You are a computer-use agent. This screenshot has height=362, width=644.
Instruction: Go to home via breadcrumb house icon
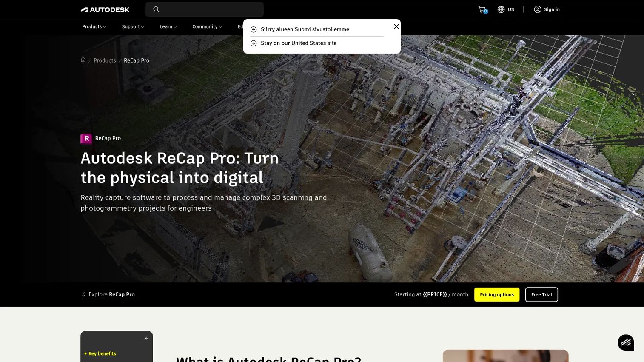point(83,60)
